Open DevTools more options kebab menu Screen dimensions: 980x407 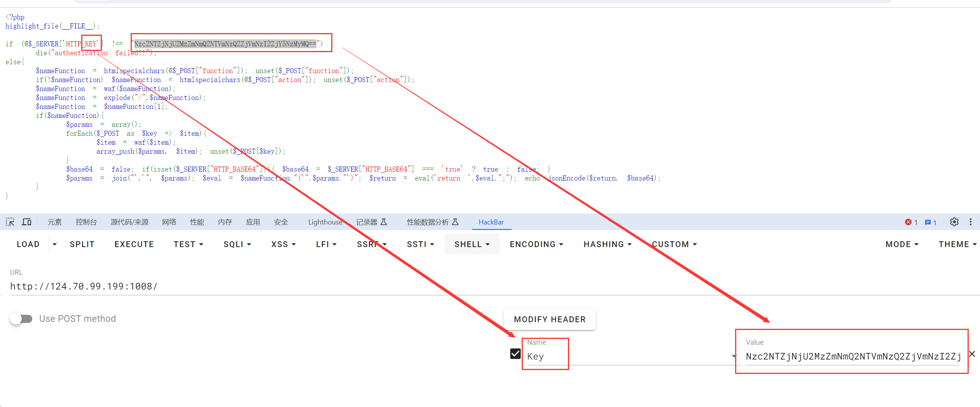point(970,222)
